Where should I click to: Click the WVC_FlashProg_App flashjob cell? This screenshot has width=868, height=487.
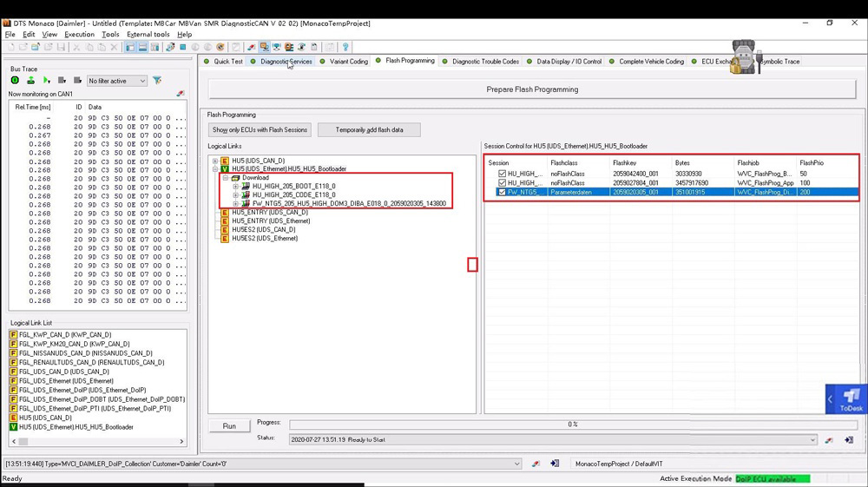click(765, 182)
